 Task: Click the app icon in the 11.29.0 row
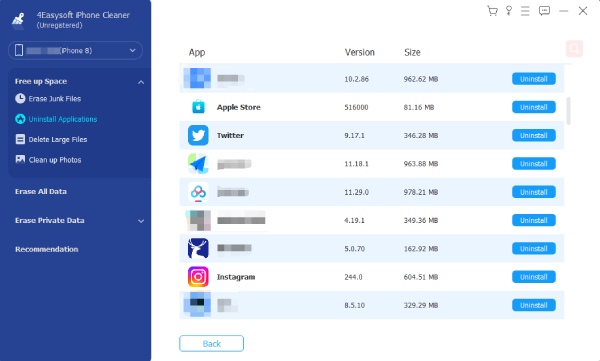click(x=198, y=192)
